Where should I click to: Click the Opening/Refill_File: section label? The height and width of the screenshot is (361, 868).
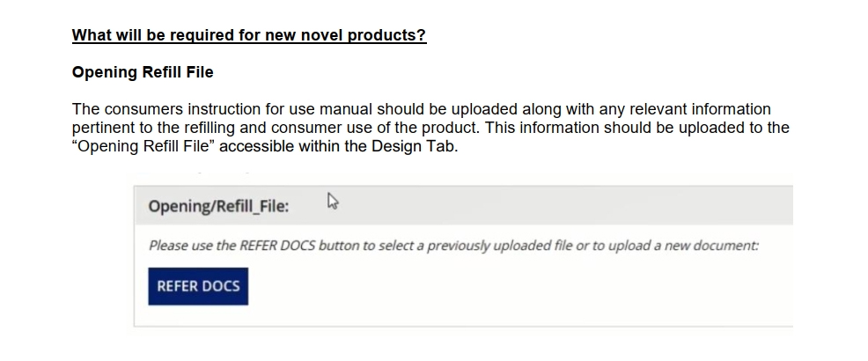pos(218,206)
